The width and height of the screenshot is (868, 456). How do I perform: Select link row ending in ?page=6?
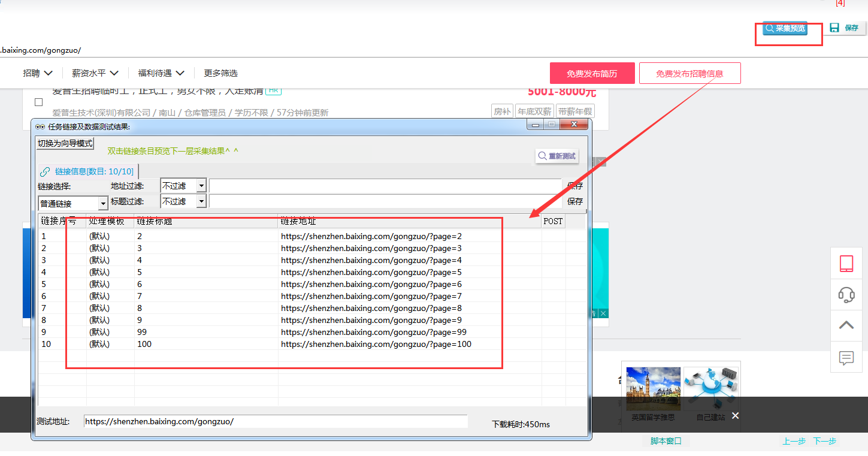pyautogui.click(x=311, y=284)
